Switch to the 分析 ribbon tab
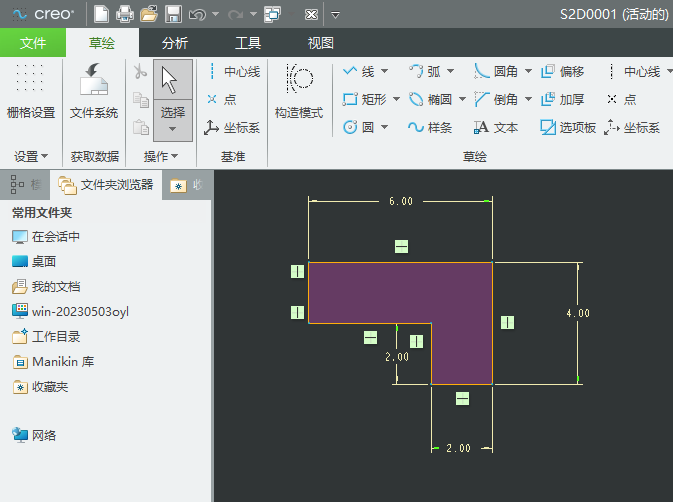Screen dimensions: 673x502 175,43
